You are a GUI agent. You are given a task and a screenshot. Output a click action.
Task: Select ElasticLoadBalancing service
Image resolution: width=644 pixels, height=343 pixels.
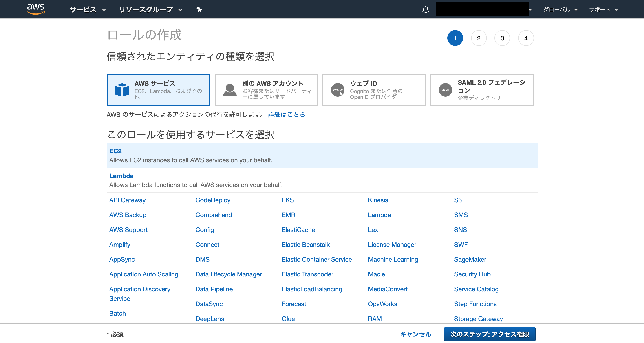pos(312,289)
